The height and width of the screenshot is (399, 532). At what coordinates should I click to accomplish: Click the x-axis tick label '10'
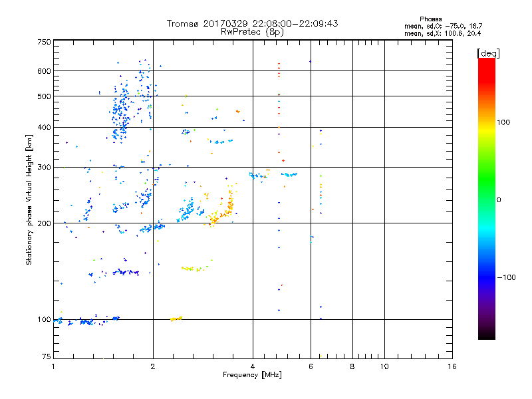click(384, 366)
